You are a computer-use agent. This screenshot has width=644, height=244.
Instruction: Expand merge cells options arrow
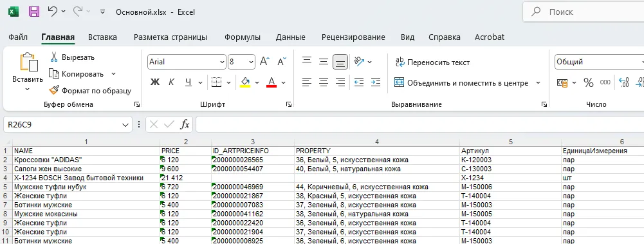(538, 83)
